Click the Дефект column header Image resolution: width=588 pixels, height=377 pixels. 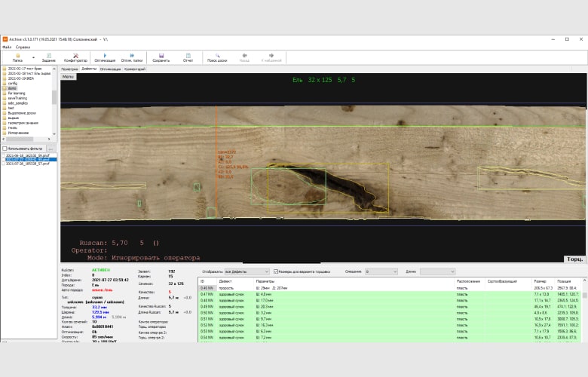coord(235,281)
